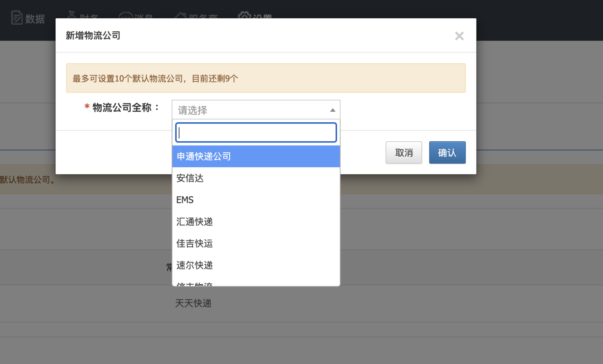This screenshot has height=364, width=603.
Task: Select 申通快递公司 from the list
Action: click(256, 156)
